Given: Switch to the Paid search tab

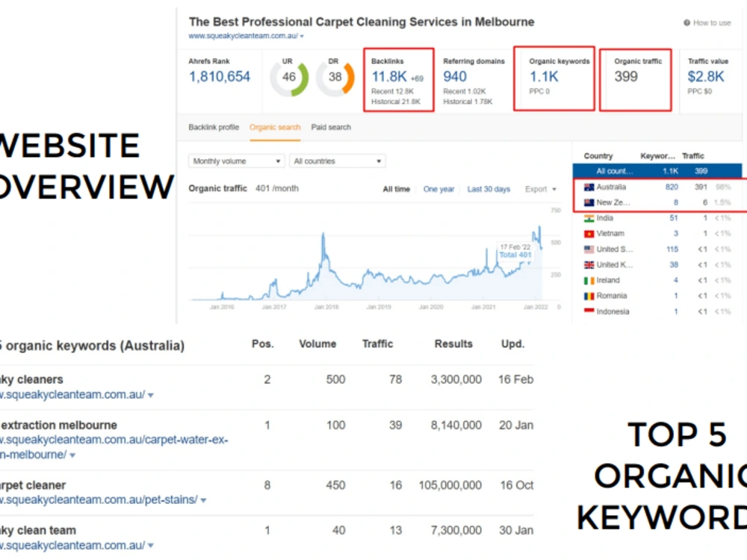Looking at the screenshot, I should (331, 127).
